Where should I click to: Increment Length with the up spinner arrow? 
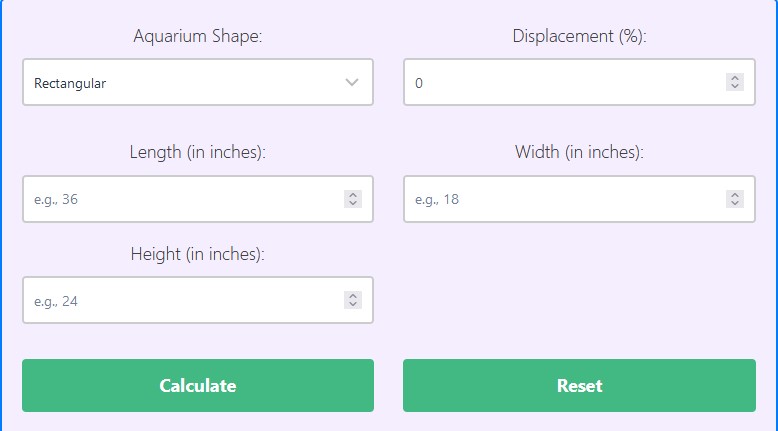(x=352, y=194)
